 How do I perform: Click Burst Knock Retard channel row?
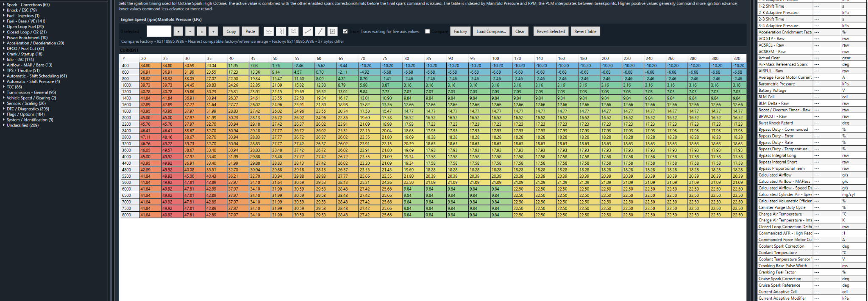(811, 123)
